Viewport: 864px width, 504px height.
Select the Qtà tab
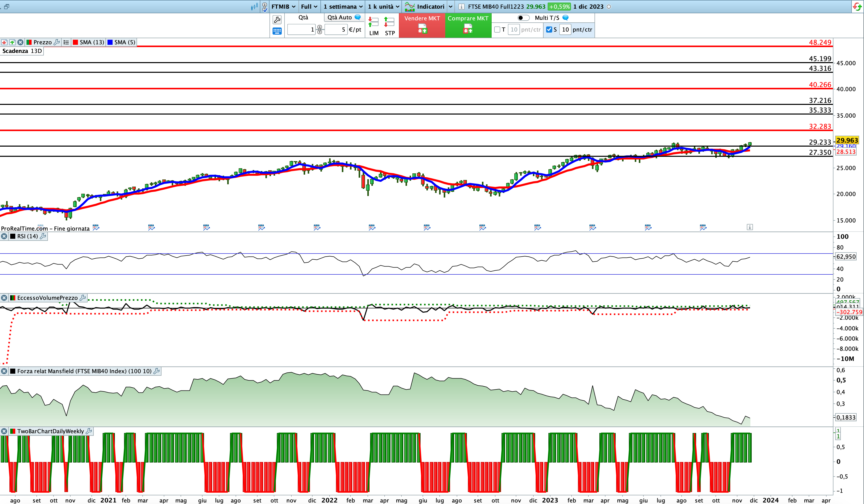click(x=303, y=18)
